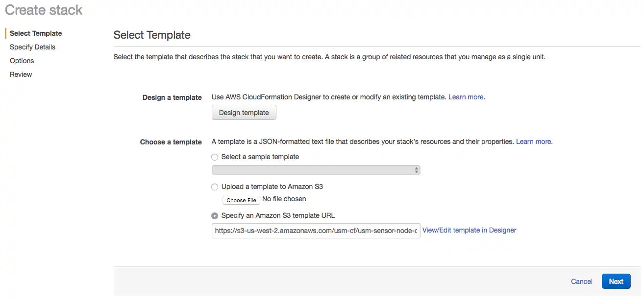Image resolution: width=644 pixels, height=304 pixels.
Task: Open View/Edit template in Designer link
Action: 470,230
